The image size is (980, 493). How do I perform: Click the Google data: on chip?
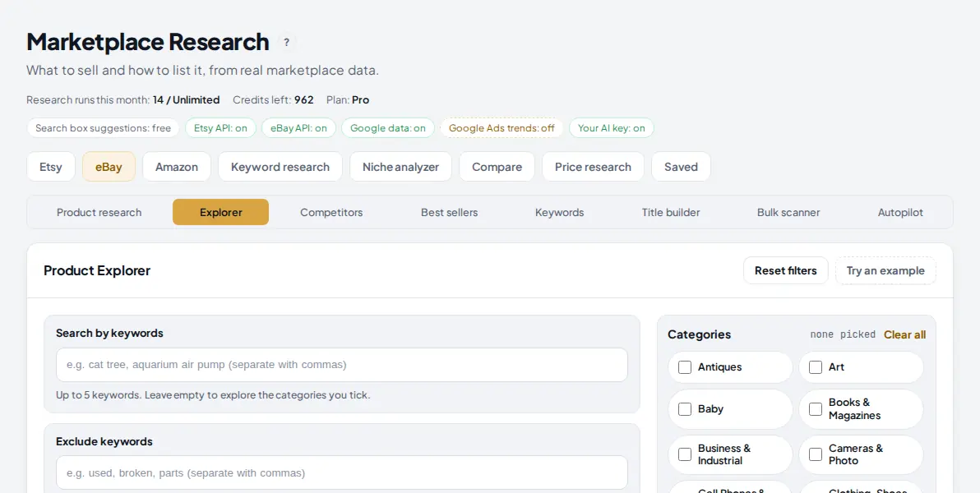point(388,128)
